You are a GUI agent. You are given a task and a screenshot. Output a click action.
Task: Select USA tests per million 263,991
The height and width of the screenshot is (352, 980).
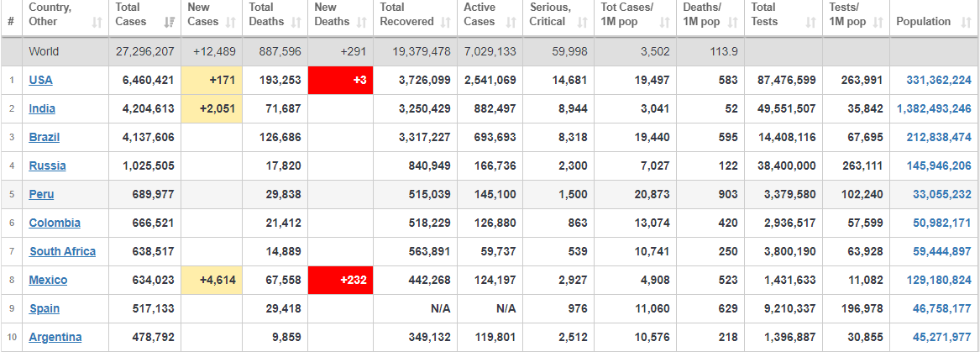(862, 80)
